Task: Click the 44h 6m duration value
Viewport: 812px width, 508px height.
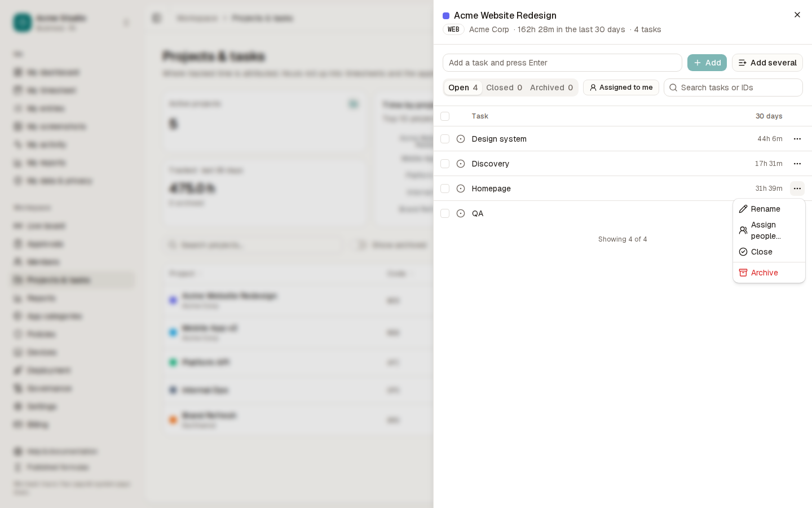Action: point(770,139)
